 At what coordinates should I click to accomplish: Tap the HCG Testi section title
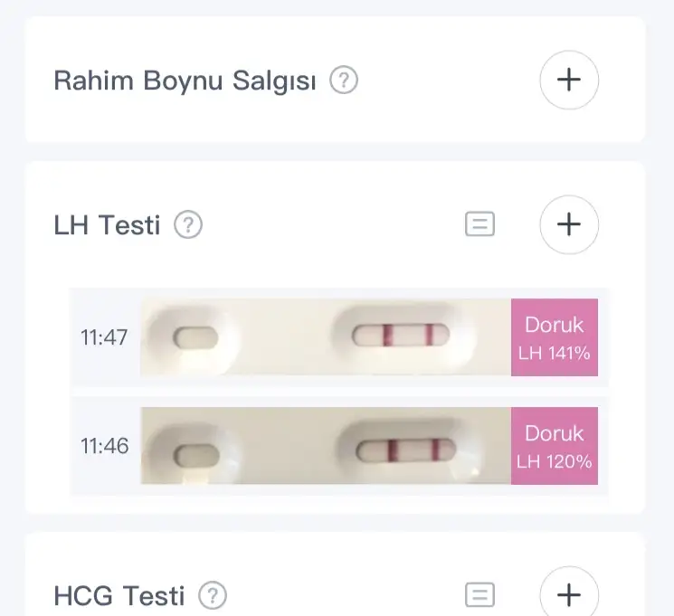tap(119, 595)
